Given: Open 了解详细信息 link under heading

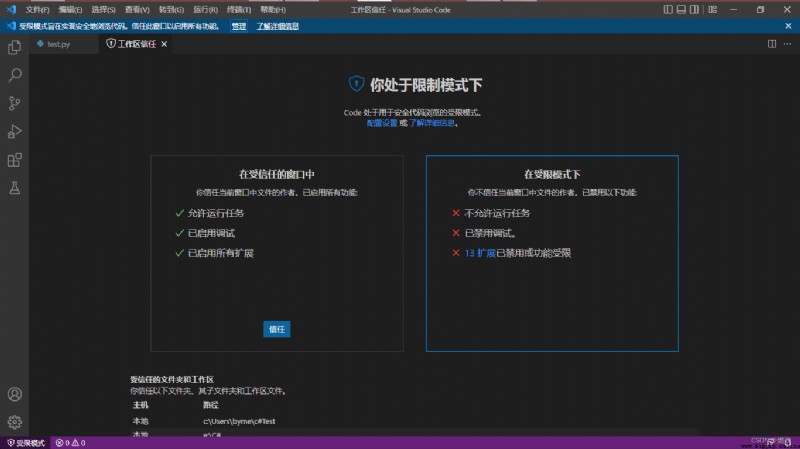Looking at the screenshot, I should (x=432, y=123).
